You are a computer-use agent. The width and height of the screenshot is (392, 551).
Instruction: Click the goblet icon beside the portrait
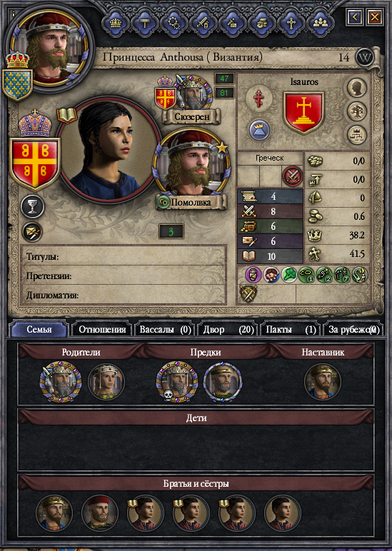tap(32, 207)
